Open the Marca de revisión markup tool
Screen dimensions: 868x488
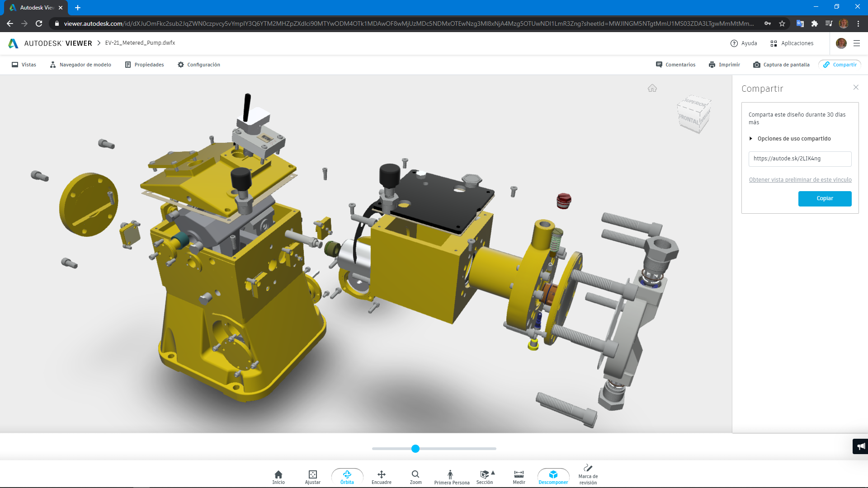pyautogui.click(x=588, y=474)
